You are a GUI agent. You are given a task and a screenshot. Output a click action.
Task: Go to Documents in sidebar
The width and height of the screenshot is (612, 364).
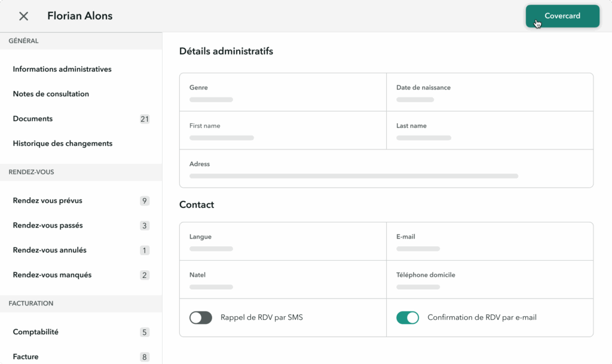(x=33, y=118)
